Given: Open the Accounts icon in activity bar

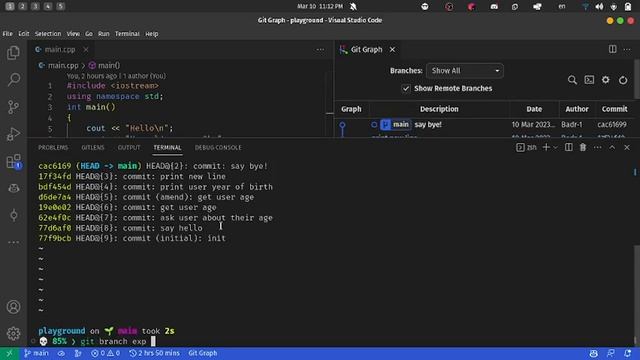Looking at the screenshot, I should (x=13, y=307).
